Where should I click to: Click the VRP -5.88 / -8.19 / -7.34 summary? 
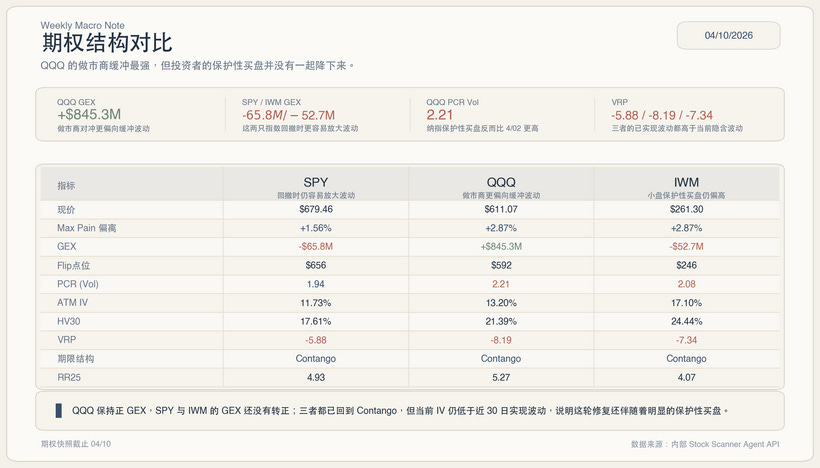(662, 115)
